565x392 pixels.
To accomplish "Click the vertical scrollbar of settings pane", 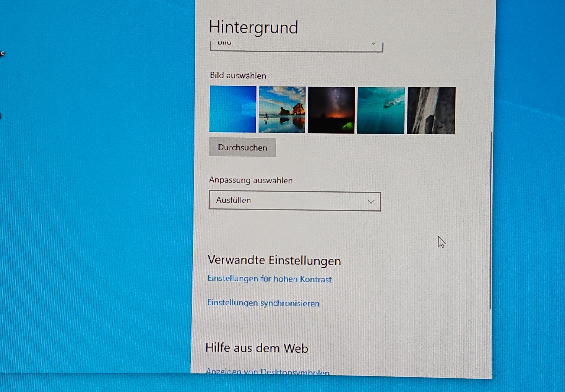I will point(490,221).
